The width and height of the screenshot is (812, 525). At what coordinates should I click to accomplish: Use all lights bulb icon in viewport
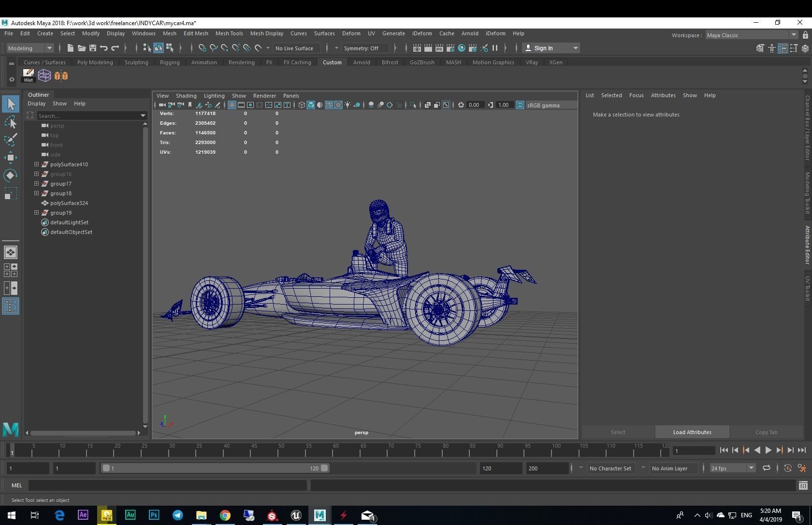pos(348,105)
